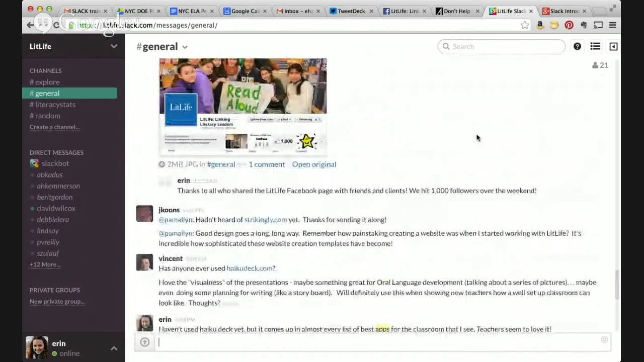Open the Chrome menu hamburger icon

pyautogui.click(x=612, y=25)
